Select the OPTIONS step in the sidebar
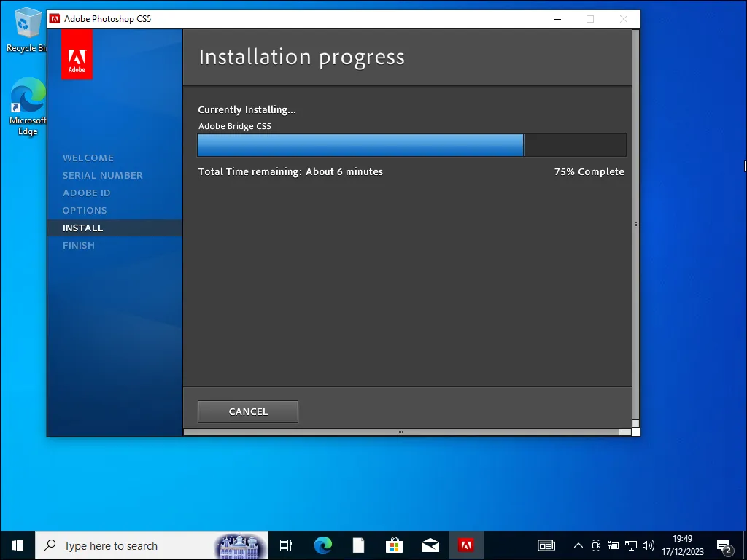 click(85, 210)
